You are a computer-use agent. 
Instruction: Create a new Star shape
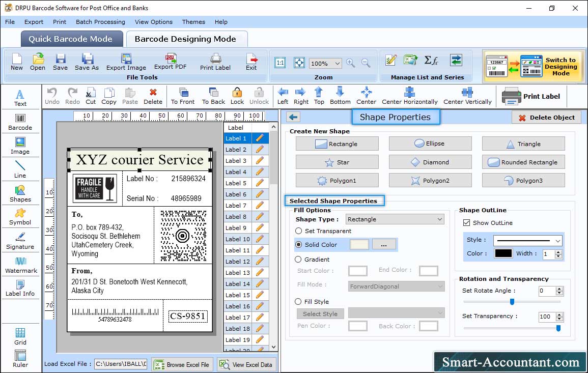tap(337, 162)
